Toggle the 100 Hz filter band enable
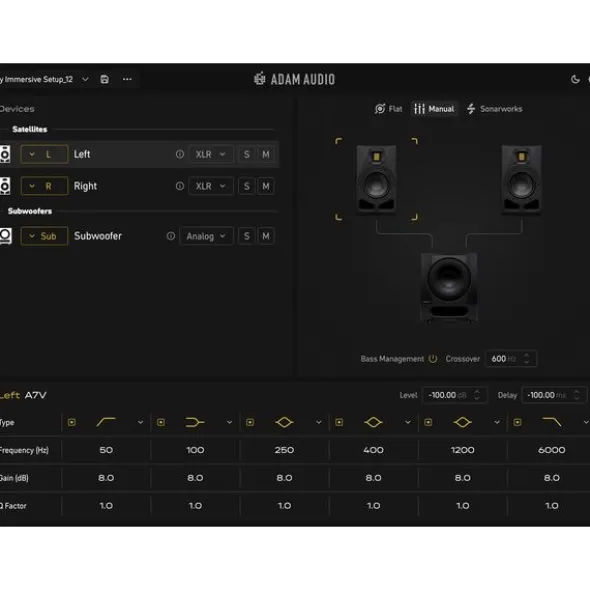This screenshot has width=590, height=591. pyautogui.click(x=161, y=422)
